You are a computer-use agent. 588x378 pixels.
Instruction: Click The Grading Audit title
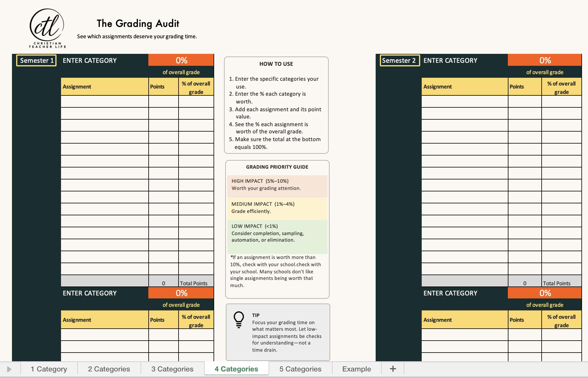pos(138,23)
